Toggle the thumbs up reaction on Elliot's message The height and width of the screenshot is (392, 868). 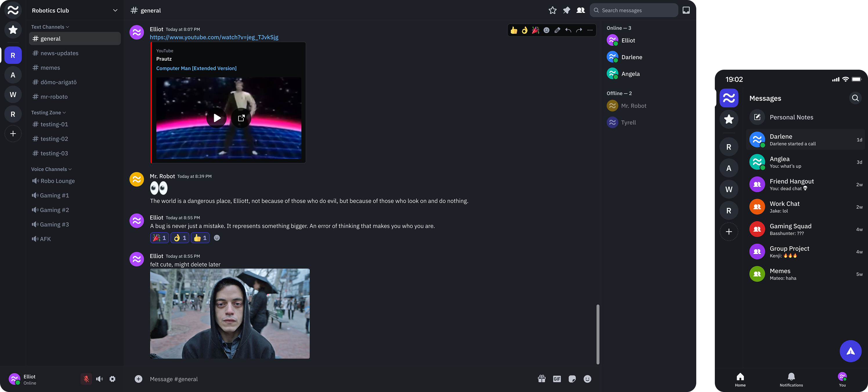tap(200, 238)
